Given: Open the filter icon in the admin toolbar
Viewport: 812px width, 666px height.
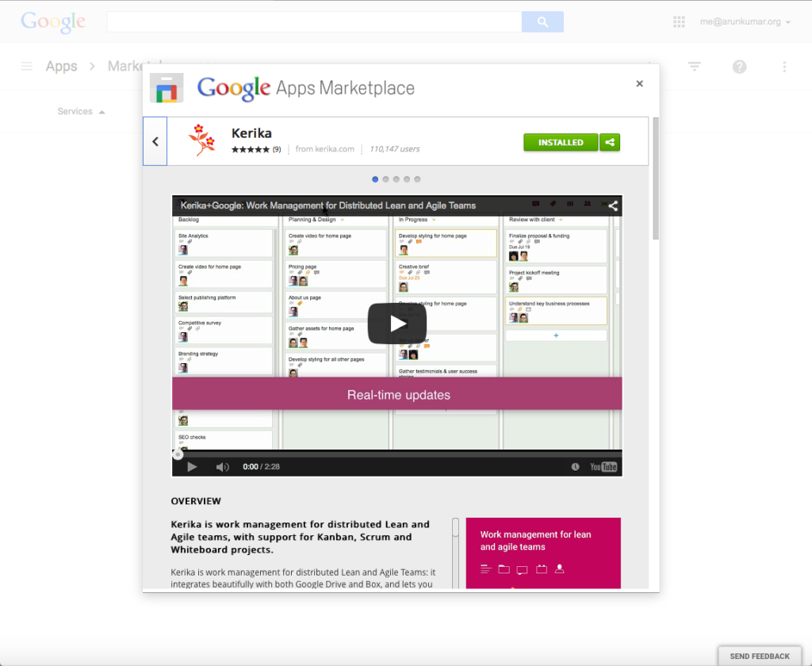Looking at the screenshot, I should pyautogui.click(x=695, y=67).
